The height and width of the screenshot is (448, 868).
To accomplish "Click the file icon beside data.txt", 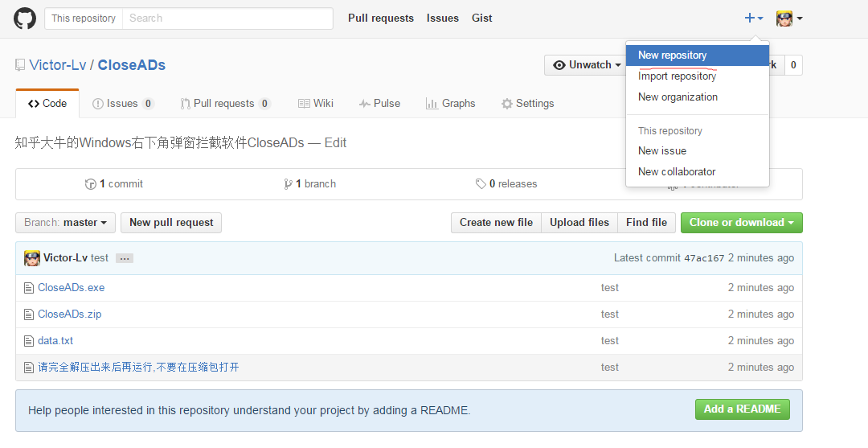I will [x=29, y=341].
